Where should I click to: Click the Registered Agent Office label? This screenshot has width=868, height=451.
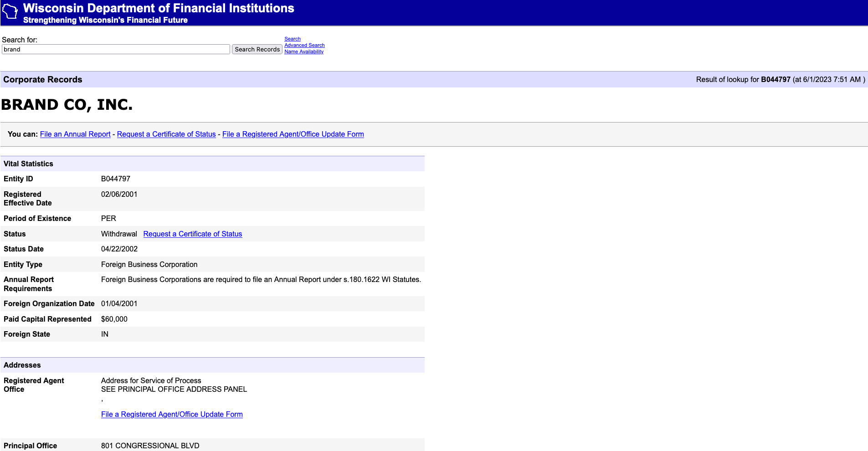[x=34, y=385]
